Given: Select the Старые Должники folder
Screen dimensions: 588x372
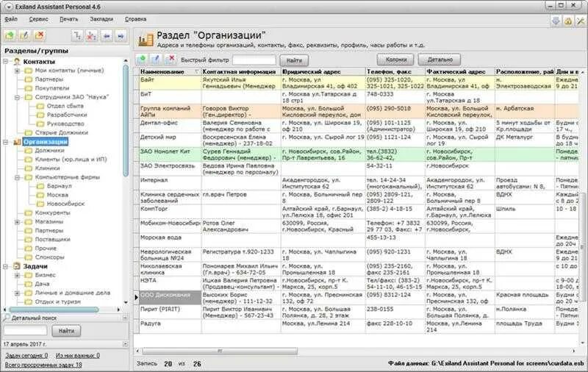Looking at the screenshot, I should pyautogui.click(x=62, y=133).
